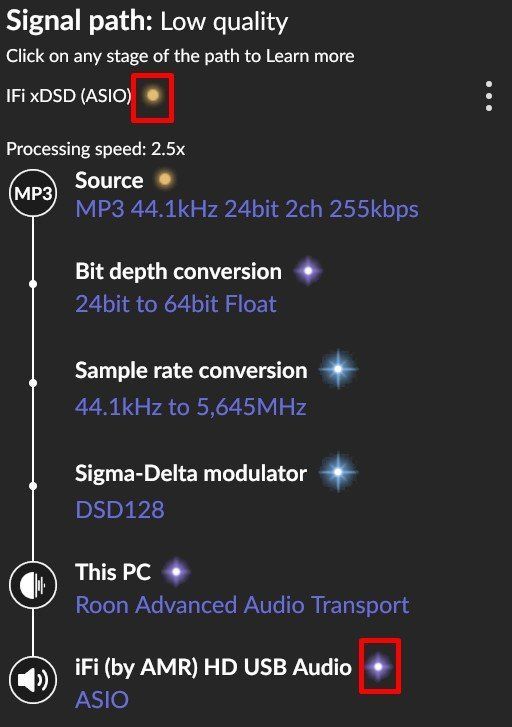Screen dimensions: 512x727
Task: Click the speaker output device icon
Action: coord(33,680)
